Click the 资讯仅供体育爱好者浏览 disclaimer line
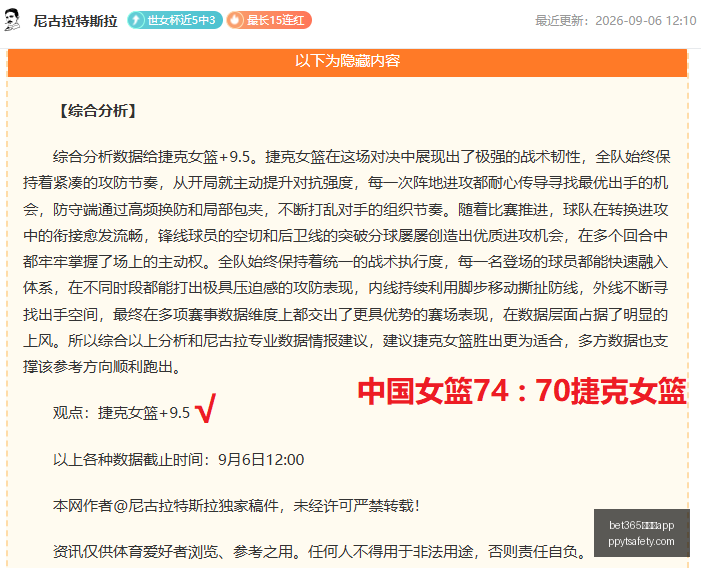This screenshot has height=568, width=701. point(320,552)
